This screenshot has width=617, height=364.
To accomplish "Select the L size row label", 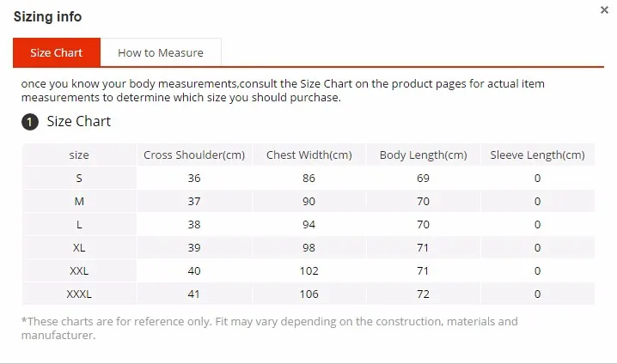I will click(79, 224).
